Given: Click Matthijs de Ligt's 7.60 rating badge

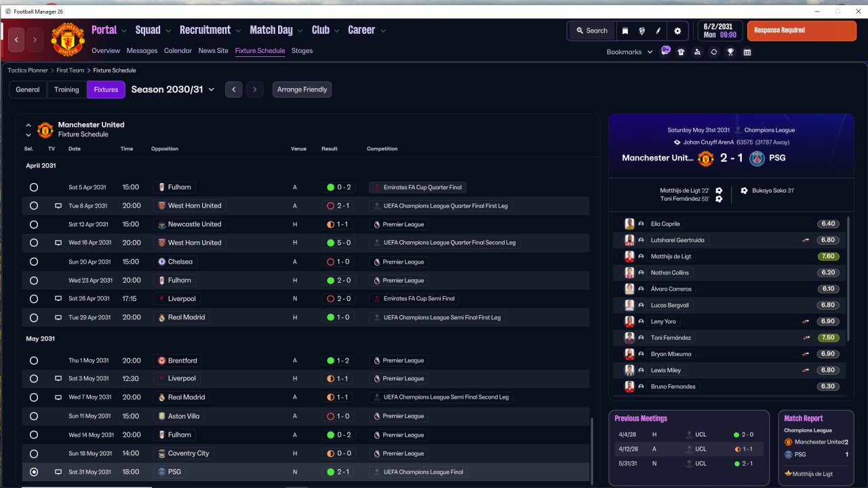Looking at the screenshot, I should point(828,257).
